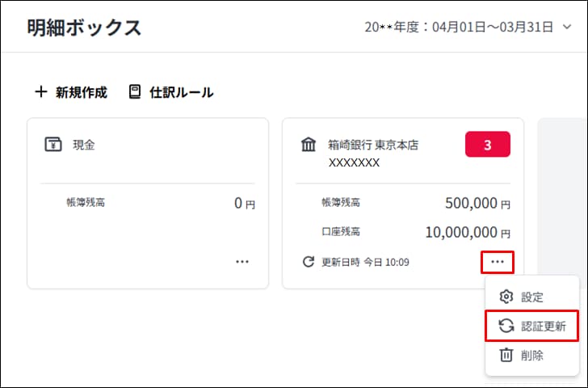Image resolution: width=588 pixels, height=388 pixels.
Task: Click the 20**年度 fiscal period text
Action: [x=458, y=27]
